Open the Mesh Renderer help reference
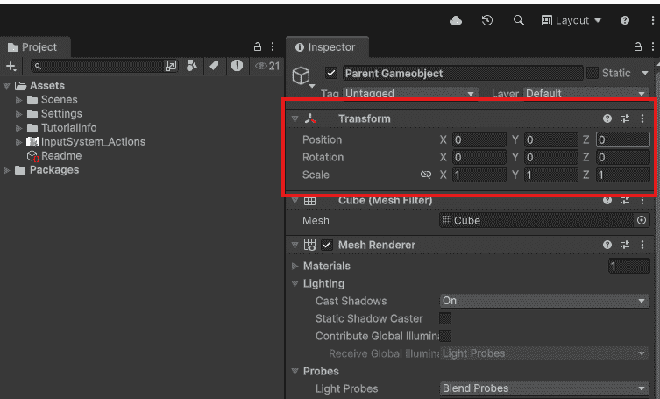Image resolution: width=660 pixels, height=399 pixels. (x=607, y=245)
